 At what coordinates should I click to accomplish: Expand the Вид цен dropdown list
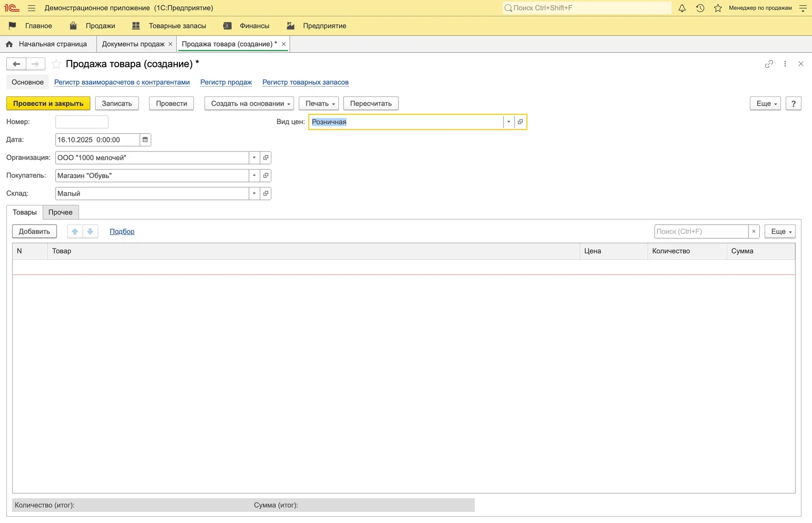[x=508, y=122]
